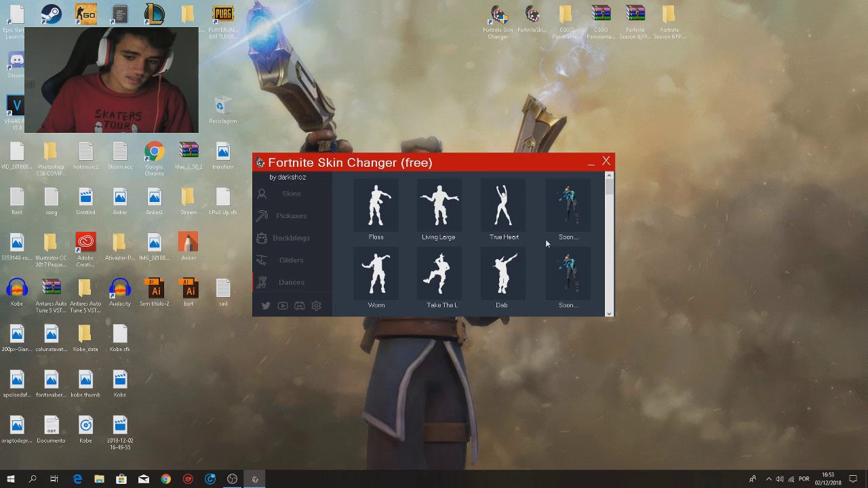Select the transferir image file

click(222, 155)
